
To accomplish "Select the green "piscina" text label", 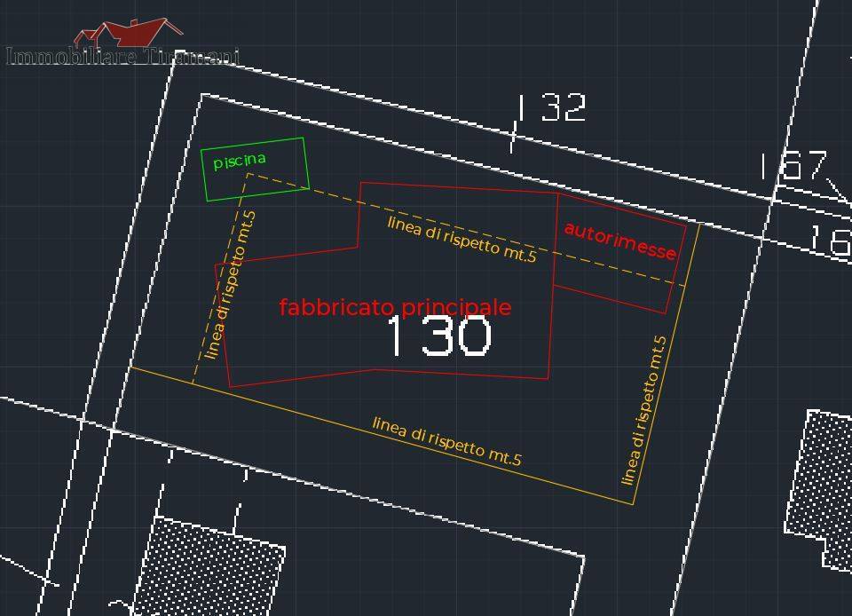I will pos(239,161).
